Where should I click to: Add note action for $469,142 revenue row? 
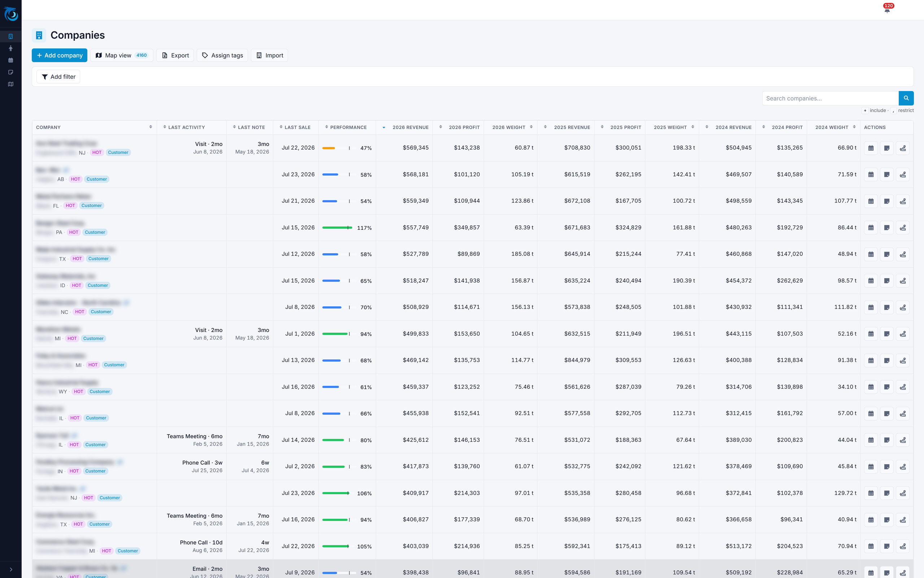pyautogui.click(x=887, y=361)
